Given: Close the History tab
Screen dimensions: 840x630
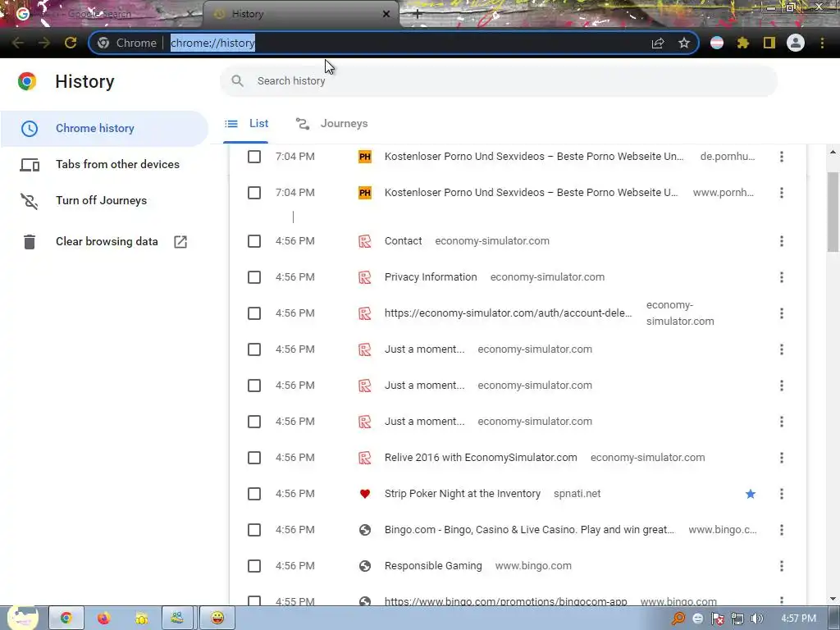Looking at the screenshot, I should (386, 15).
